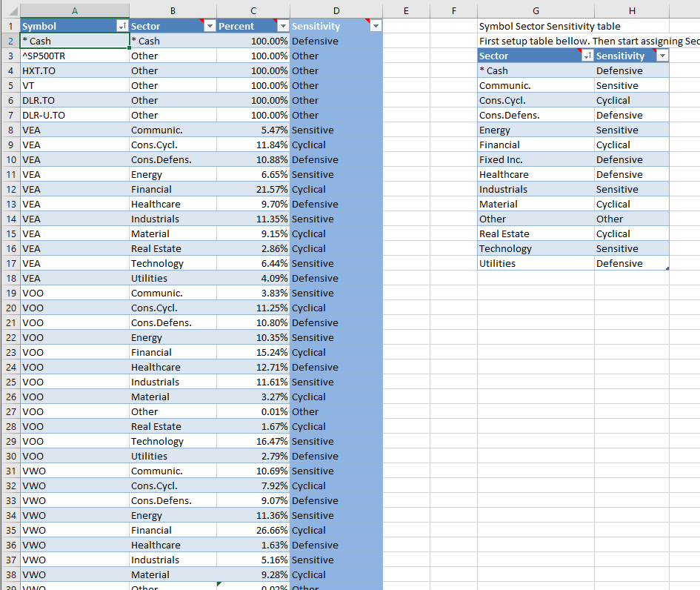Open Sector filter in column B header
This screenshot has height=590, width=700.
pyautogui.click(x=210, y=26)
